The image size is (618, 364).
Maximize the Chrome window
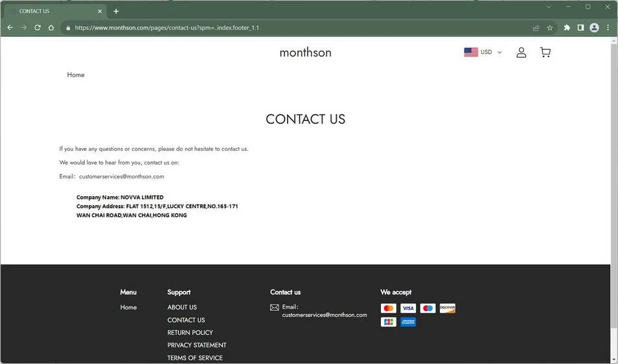(588, 6)
